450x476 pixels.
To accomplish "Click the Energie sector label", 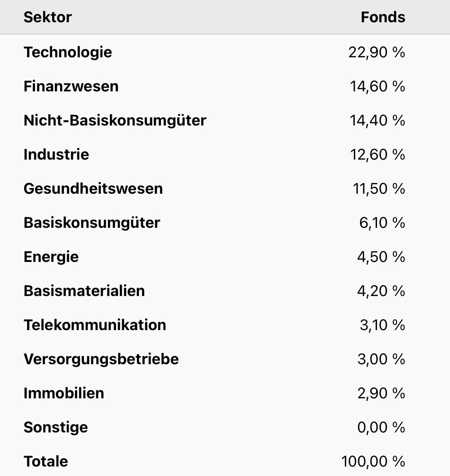I will coord(51,257).
